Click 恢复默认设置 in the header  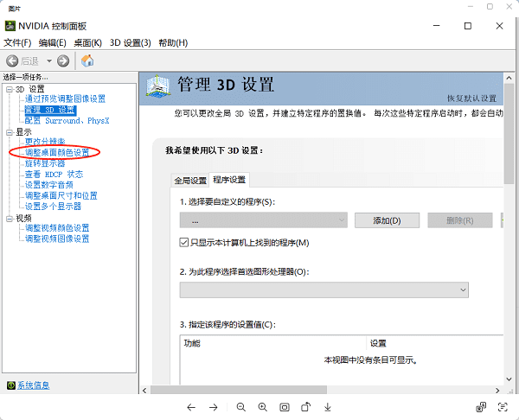click(x=472, y=99)
